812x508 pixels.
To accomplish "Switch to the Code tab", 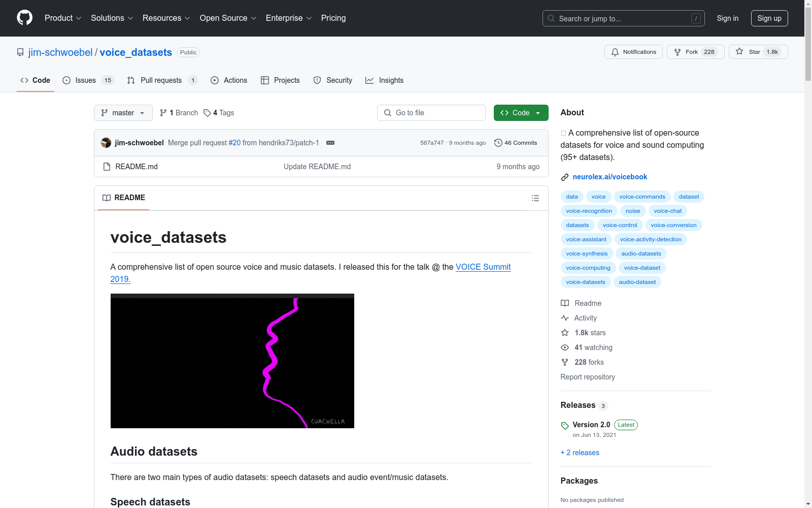I will pos(36,80).
